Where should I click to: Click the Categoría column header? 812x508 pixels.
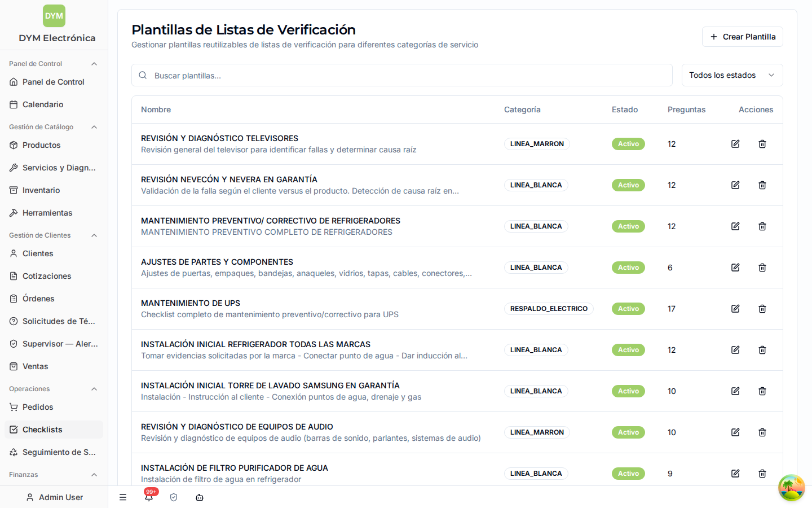(522, 110)
